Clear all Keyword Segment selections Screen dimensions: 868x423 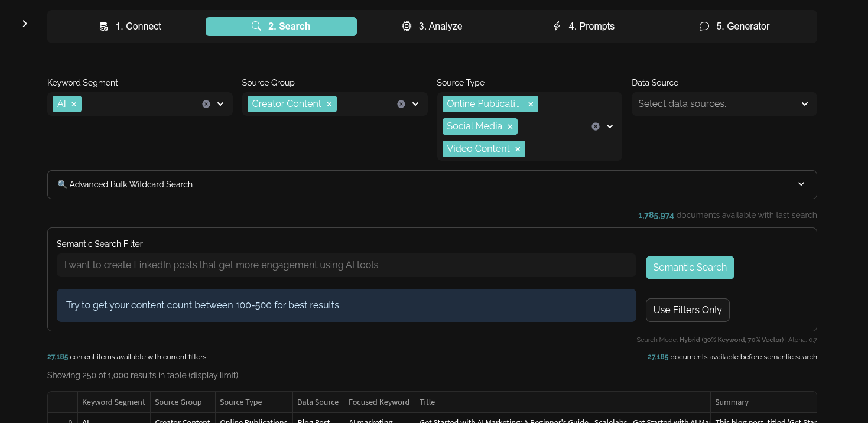(206, 104)
